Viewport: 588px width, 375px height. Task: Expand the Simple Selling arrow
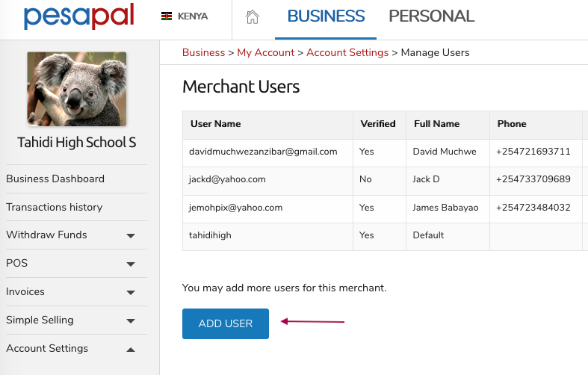click(x=131, y=321)
